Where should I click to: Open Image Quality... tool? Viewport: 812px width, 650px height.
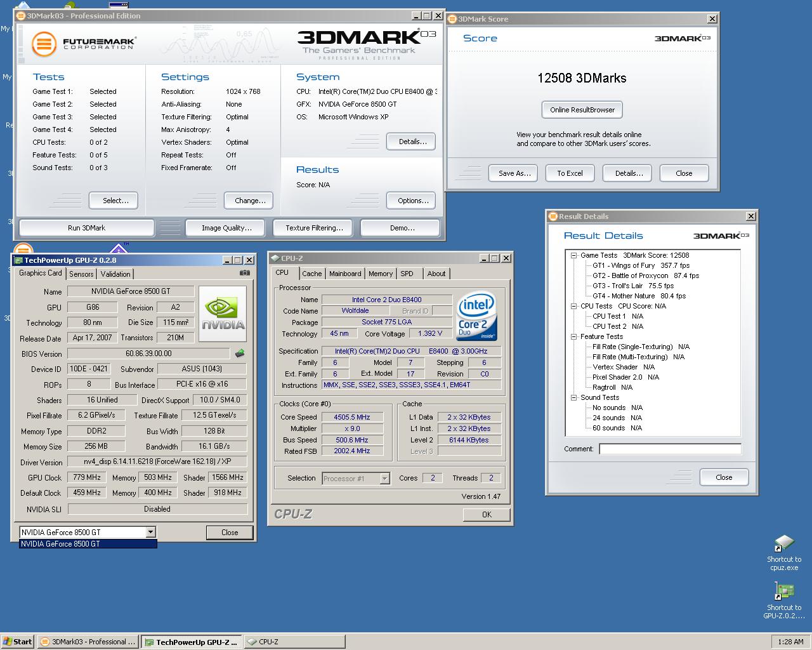click(226, 228)
